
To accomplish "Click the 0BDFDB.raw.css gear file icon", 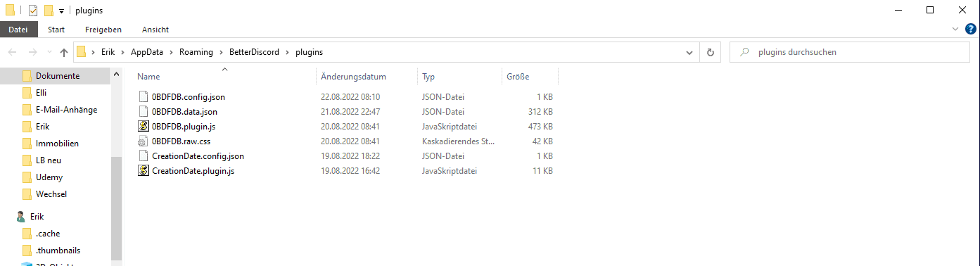I will click(144, 141).
